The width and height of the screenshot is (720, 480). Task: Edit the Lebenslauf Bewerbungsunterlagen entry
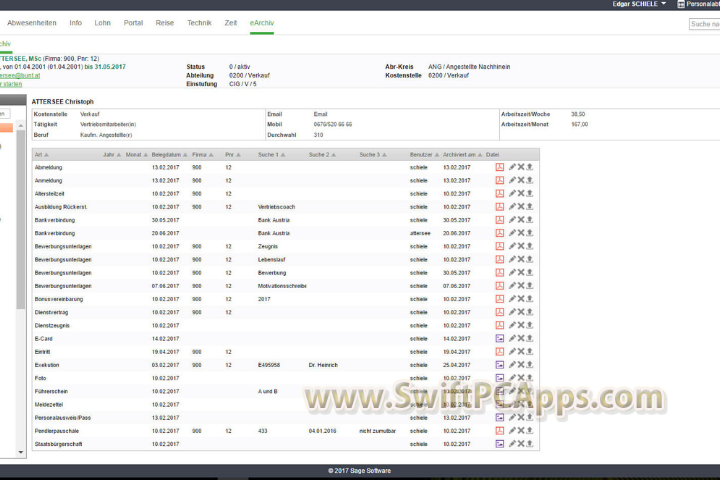[x=512, y=260]
